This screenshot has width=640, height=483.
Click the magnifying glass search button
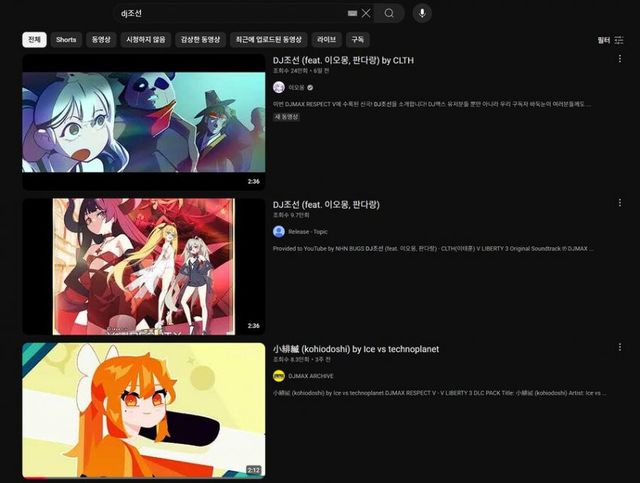(x=389, y=13)
